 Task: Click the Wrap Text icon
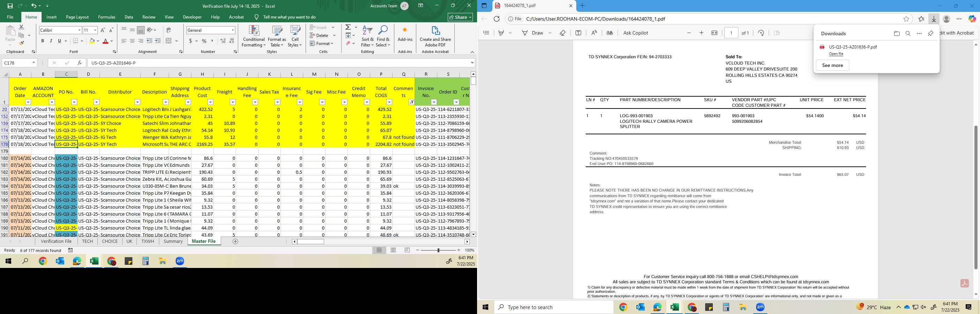[x=169, y=30]
